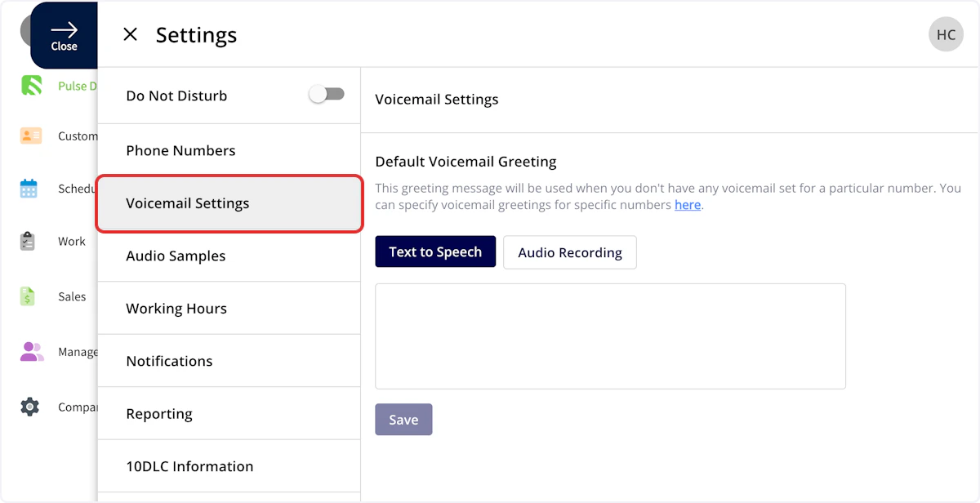This screenshot has height=503, width=980.
Task: Open the Customers contact card icon
Action: [x=31, y=136]
